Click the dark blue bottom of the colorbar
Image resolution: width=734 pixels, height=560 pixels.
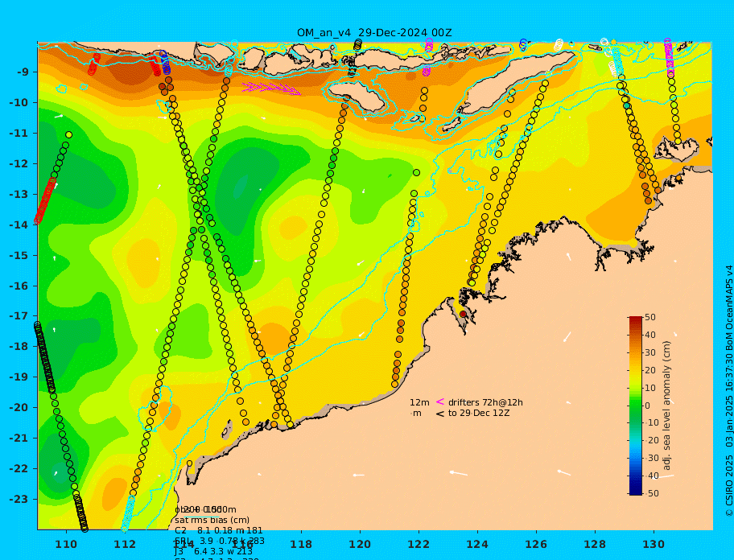click(x=636, y=492)
